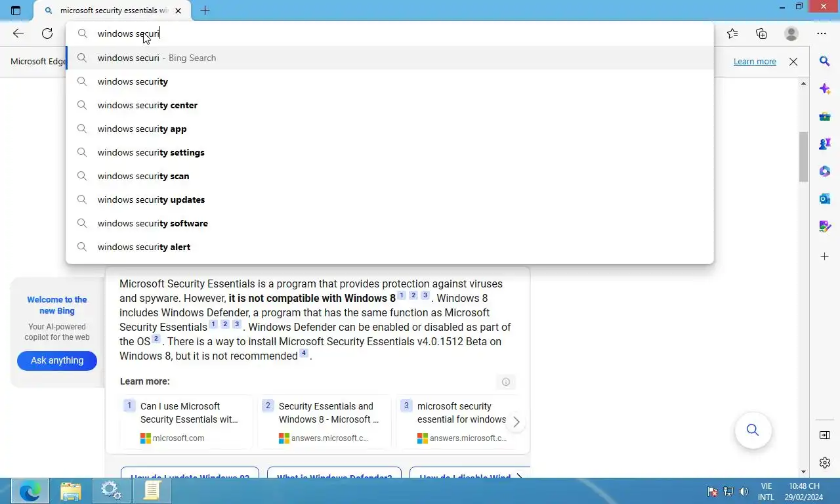
Task: Select suggestion 'windows securi - Bing Search'
Action: pyautogui.click(x=390, y=58)
